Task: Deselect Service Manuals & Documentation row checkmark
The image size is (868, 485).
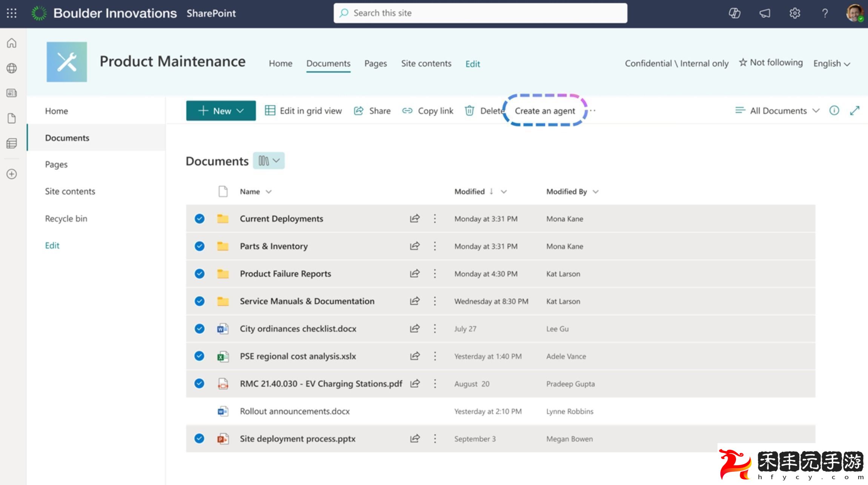Action: coord(200,301)
